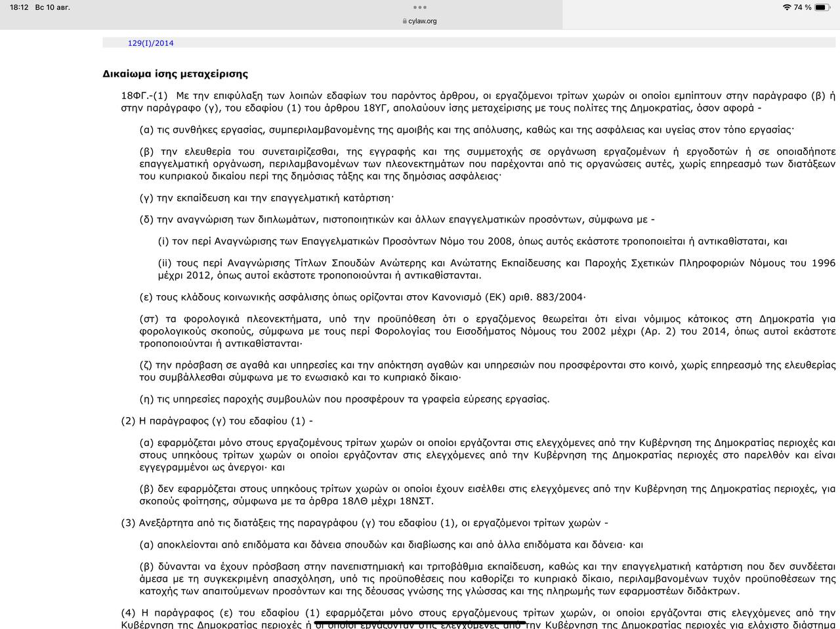Click paragraph "(α) αποκλείονται από επιδόματα και δάνεια"
Image resolution: width=840 pixels, height=629 pixels.
pos(391,544)
